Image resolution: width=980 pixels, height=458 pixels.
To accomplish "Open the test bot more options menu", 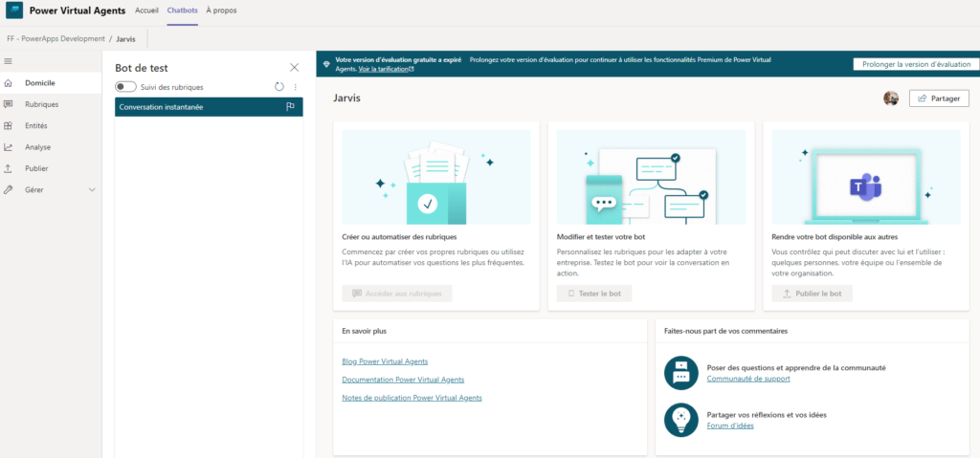I will tap(295, 87).
